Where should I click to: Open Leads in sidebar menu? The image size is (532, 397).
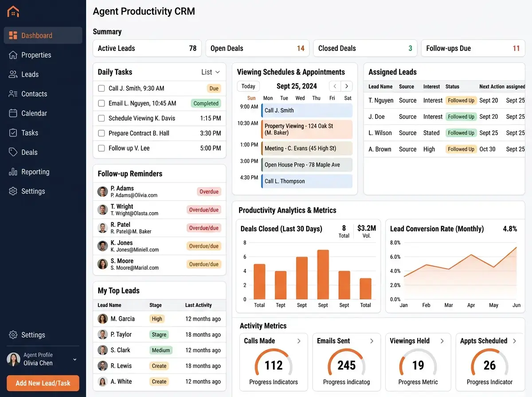pyautogui.click(x=43, y=74)
